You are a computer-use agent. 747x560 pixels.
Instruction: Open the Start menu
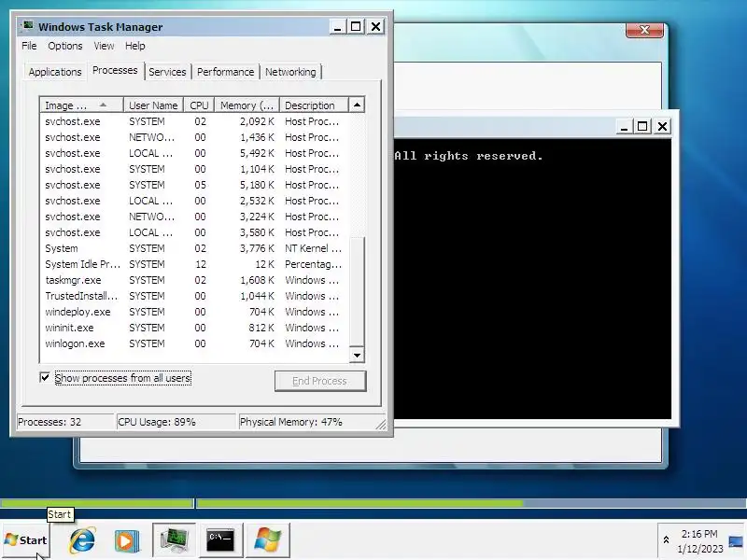(26, 540)
